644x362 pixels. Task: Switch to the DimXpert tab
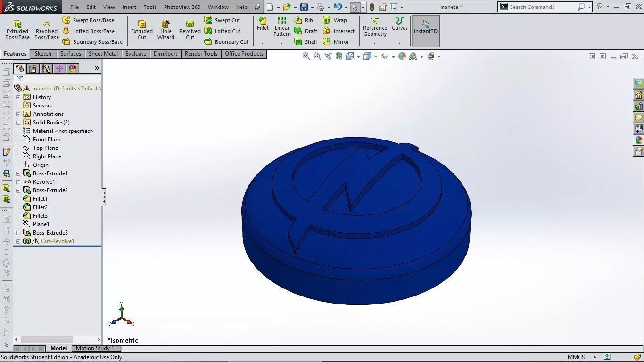[x=165, y=54]
